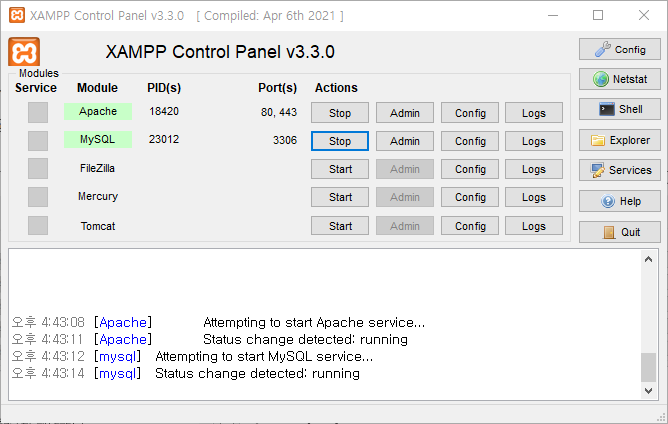Click log line 'Attempting to start Apache service...'

coord(314,323)
